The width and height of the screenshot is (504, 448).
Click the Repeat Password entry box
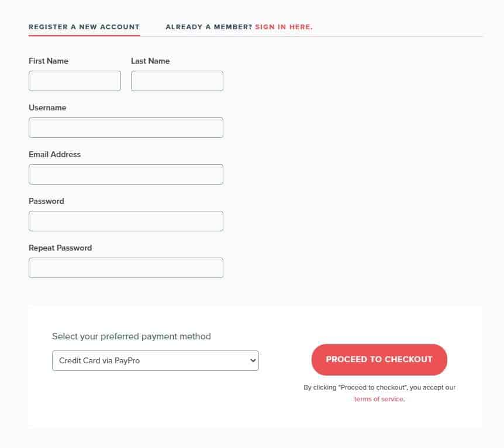tap(126, 268)
